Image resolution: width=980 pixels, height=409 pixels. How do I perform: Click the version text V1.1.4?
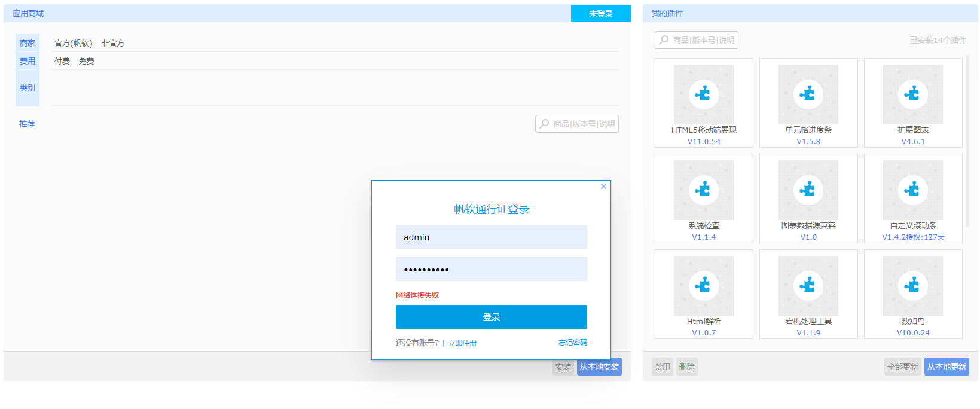coord(704,237)
